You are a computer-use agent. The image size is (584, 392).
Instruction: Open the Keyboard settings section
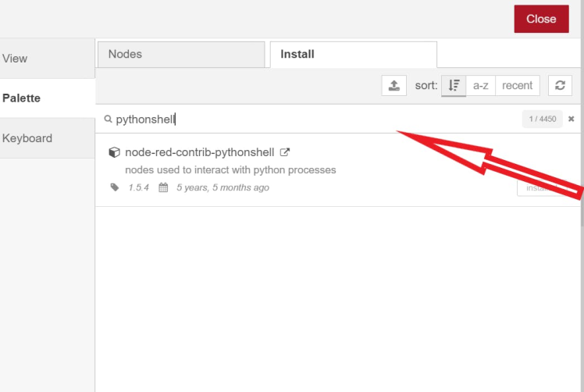[x=48, y=138]
